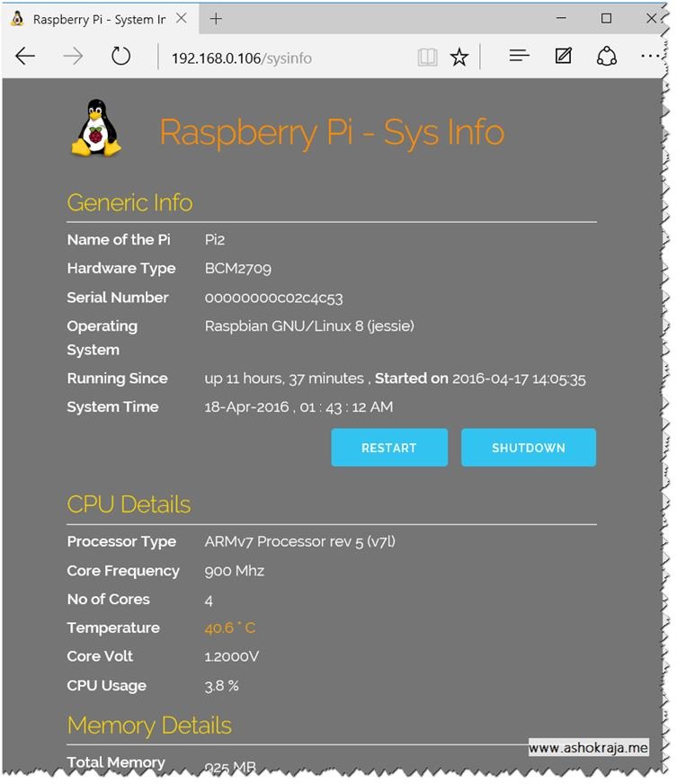The width and height of the screenshot is (677, 784).
Task: Open the Share icon in toolbar
Action: pyautogui.click(x=607, y=56)
